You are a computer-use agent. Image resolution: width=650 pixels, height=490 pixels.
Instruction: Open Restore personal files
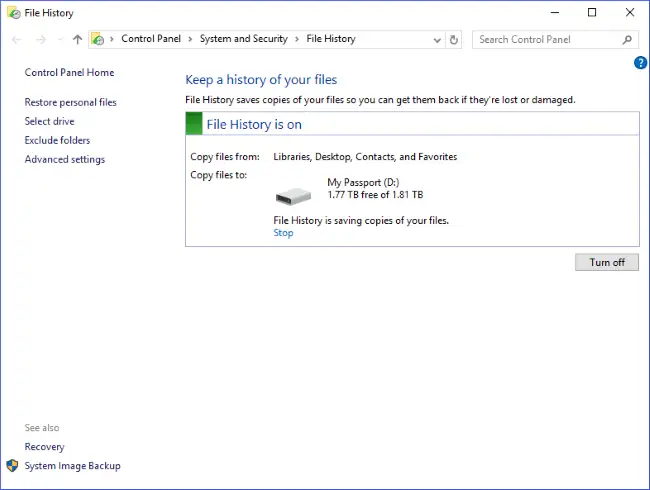coord(70,102)
